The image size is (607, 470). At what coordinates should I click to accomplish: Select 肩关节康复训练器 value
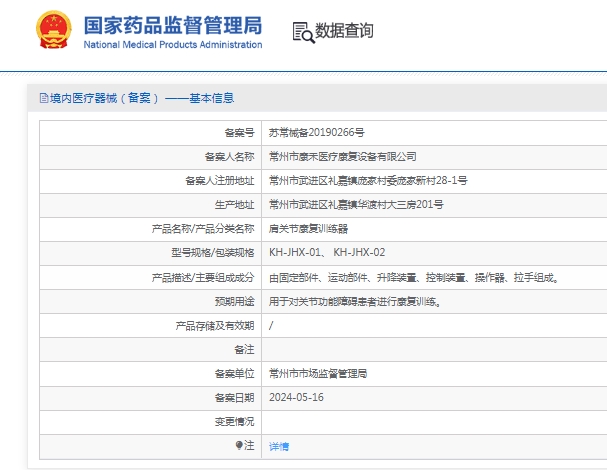309,229
